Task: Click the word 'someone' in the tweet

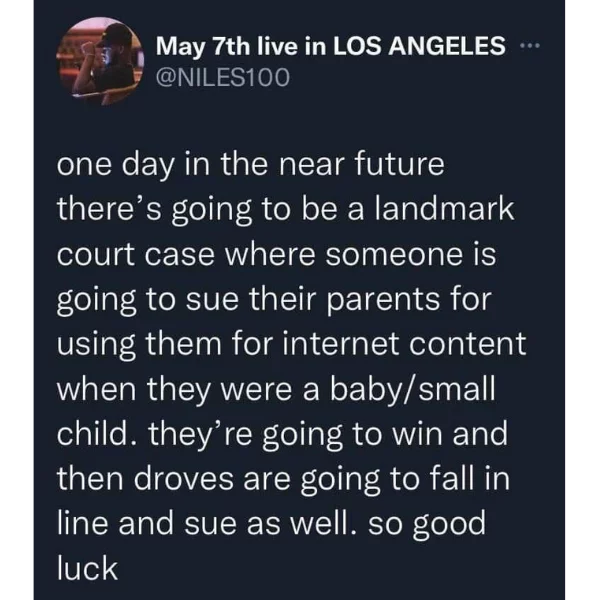Action: [394, 255]
